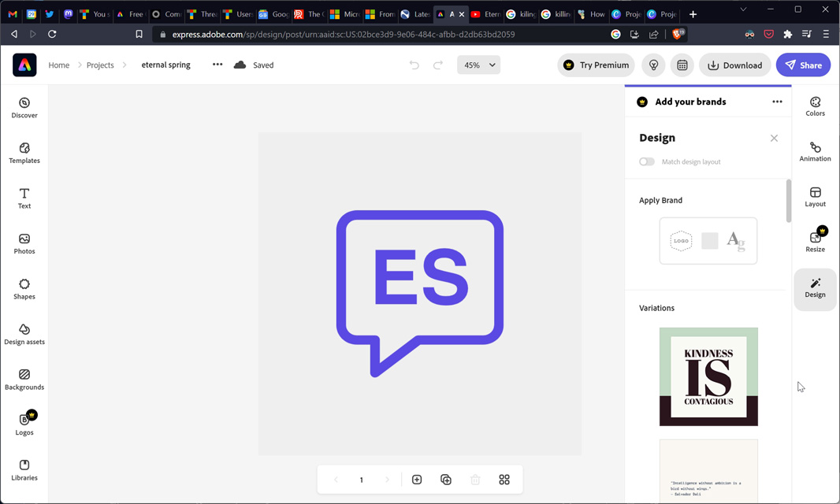Open the Discover panel in left sidebar

[24, 108]
